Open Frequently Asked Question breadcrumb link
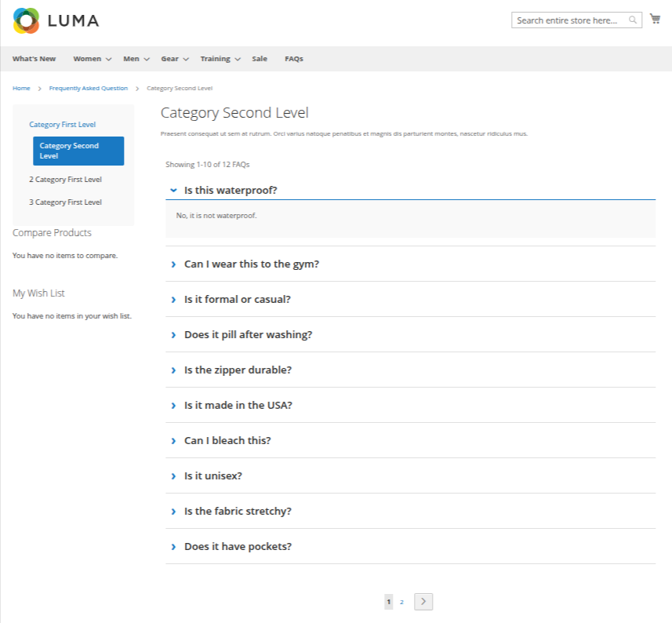The width and height of the screenshot is (672, 623). (x=88, y=88)
